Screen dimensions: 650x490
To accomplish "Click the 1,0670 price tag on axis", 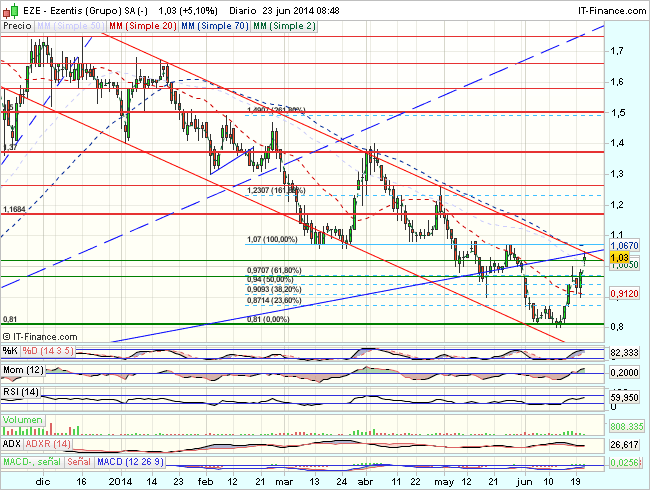I will point(624,244).
